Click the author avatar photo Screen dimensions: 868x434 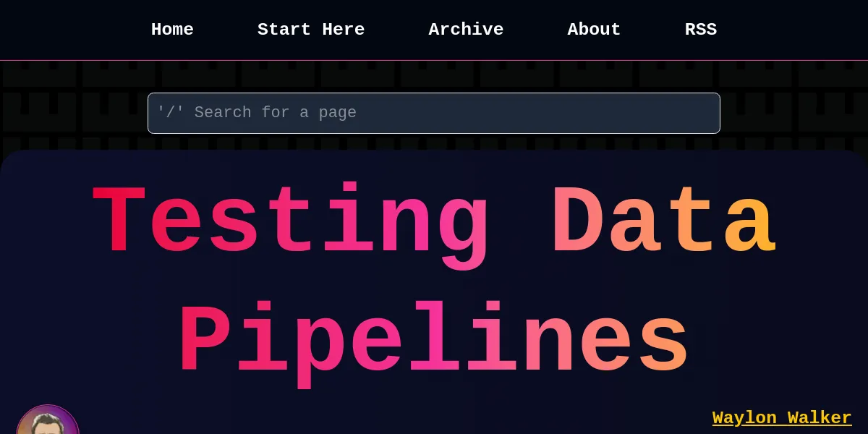click(48, 423)
